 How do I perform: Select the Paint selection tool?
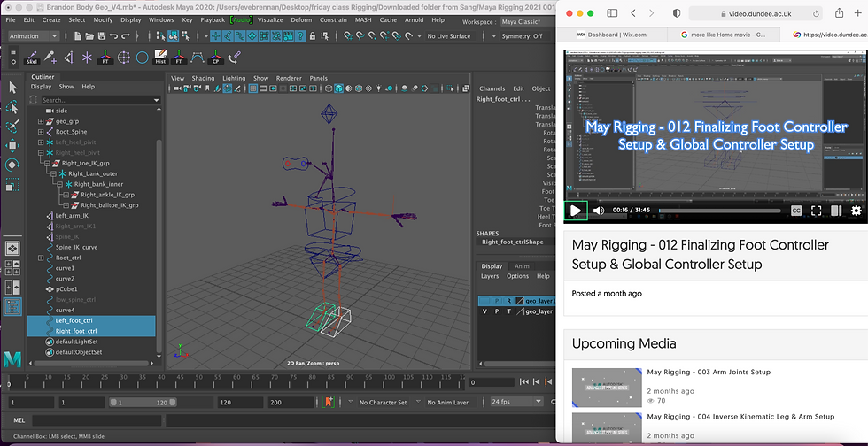coord(12,127)
